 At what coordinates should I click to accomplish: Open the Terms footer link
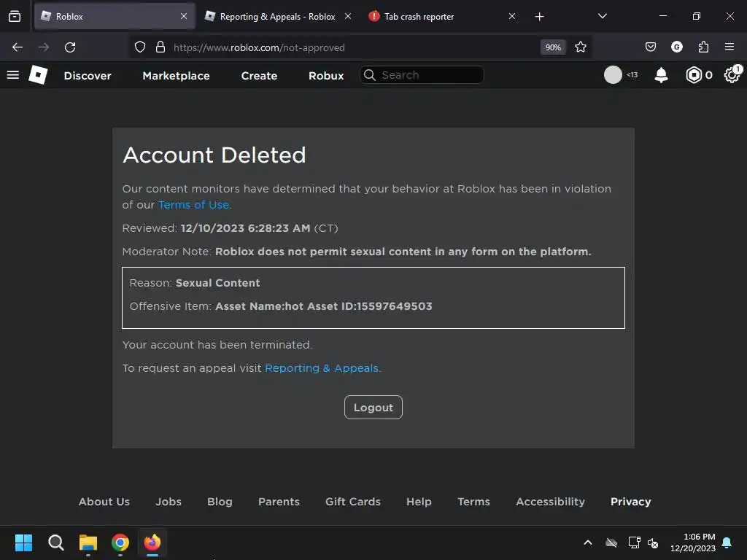473,502
